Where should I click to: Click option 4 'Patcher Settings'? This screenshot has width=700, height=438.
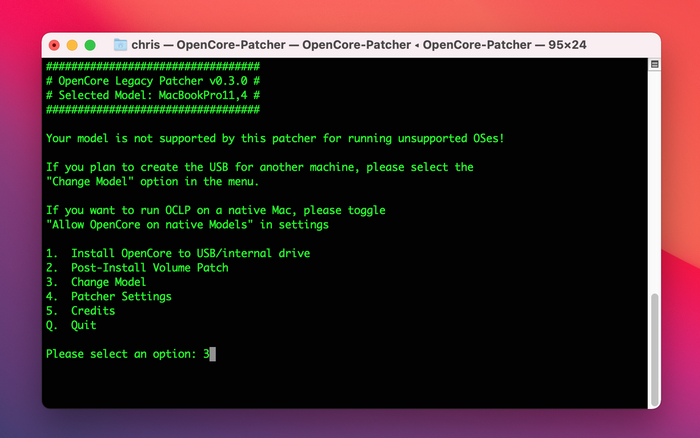pos(109,296)
